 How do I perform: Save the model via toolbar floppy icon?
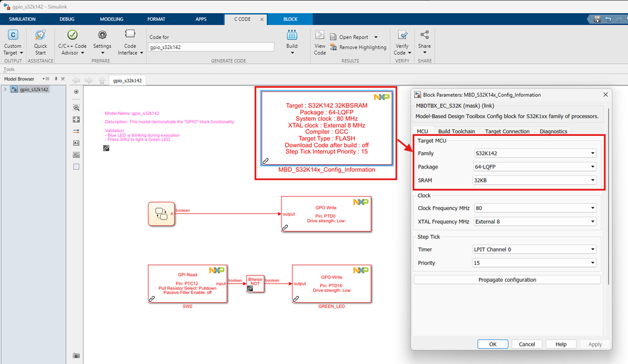(597, 19)
